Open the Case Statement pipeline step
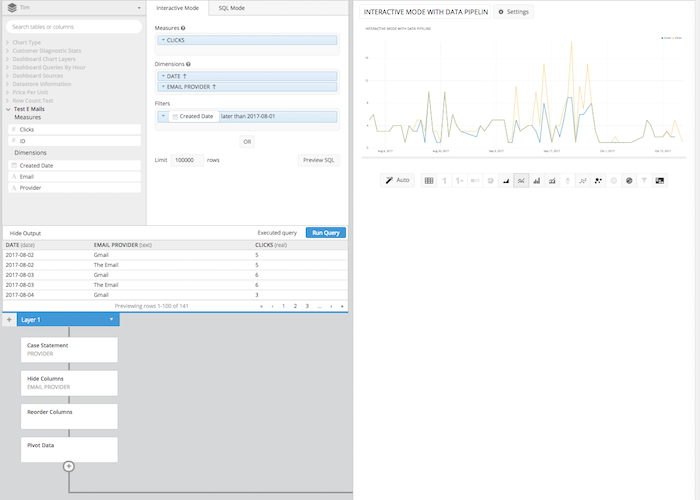 [69, 350]
